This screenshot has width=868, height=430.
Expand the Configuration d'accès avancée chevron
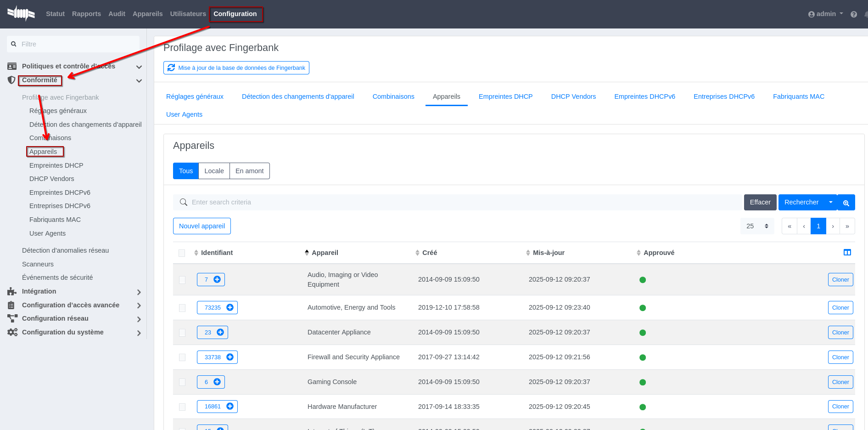click(x=139, y=306)
